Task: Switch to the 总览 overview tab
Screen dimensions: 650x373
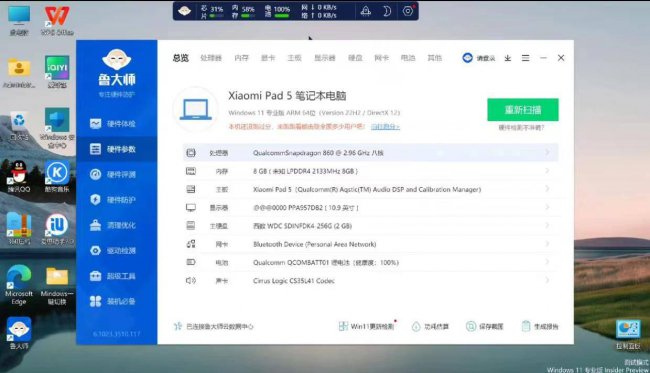Action: click(x=181, y=58)
